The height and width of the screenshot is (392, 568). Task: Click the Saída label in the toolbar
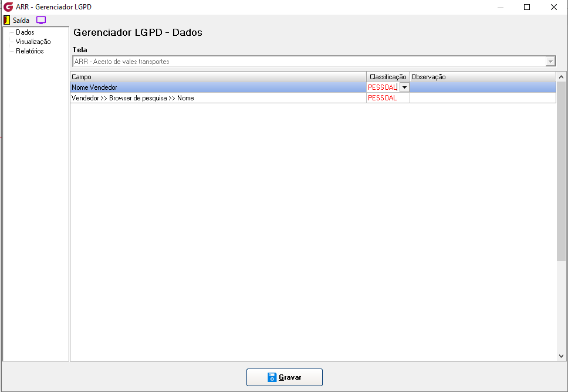21,21
